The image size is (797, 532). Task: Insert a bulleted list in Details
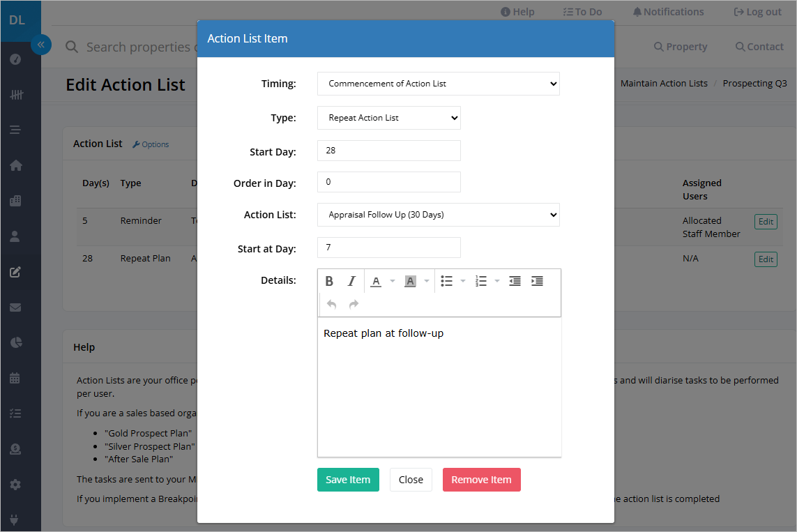pos(447,281)
